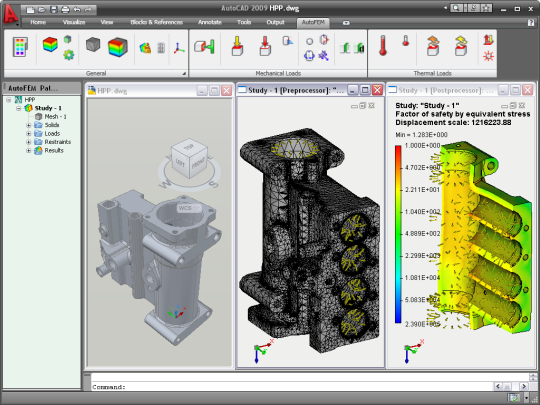
Task: Click the help question mark icon
Action: pyautogui.click(x=531, y=23)
